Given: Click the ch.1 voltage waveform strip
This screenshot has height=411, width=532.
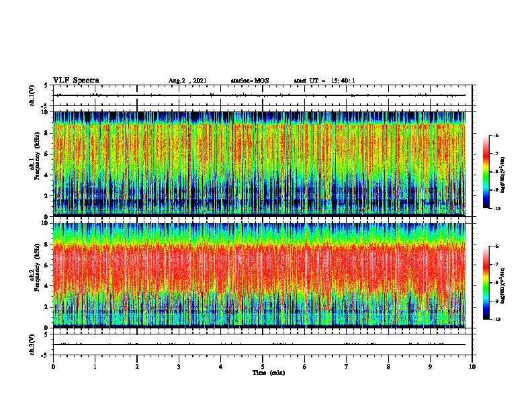Looking at the screenshot, I should (x=263, y=95).
